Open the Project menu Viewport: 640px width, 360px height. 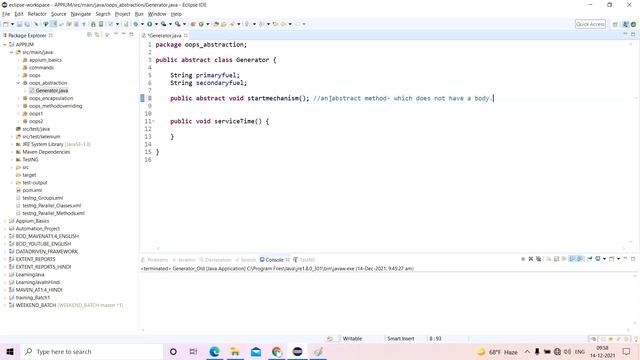point(122,14)
